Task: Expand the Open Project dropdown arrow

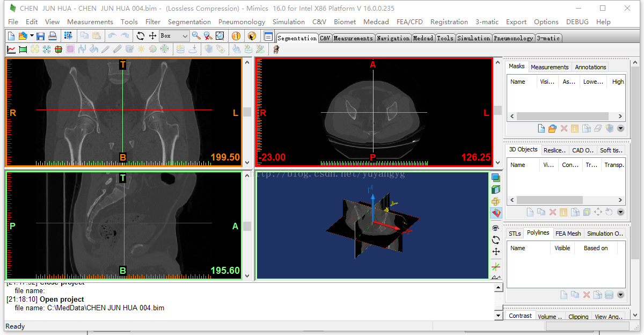Action: (x=32, y=36)
